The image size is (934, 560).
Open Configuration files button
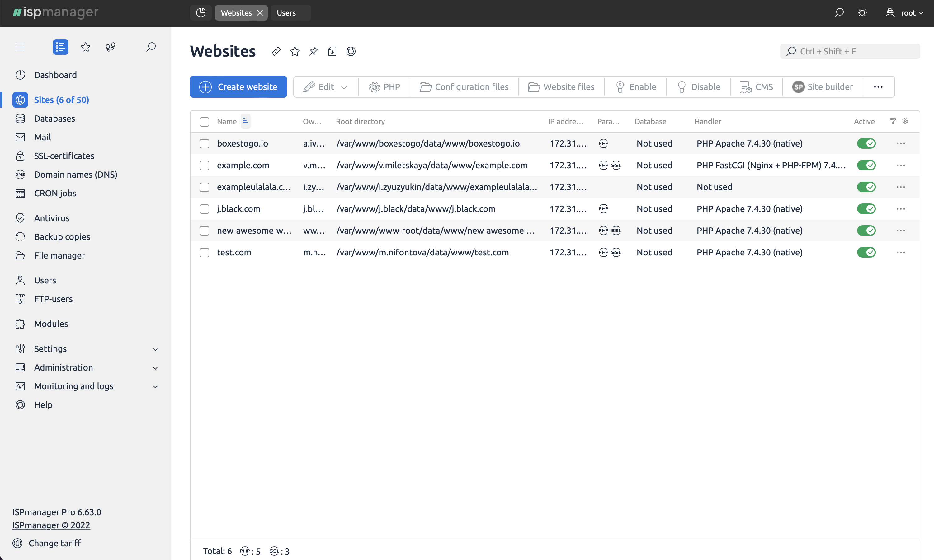pyautogui.click(x=464, y=87)
